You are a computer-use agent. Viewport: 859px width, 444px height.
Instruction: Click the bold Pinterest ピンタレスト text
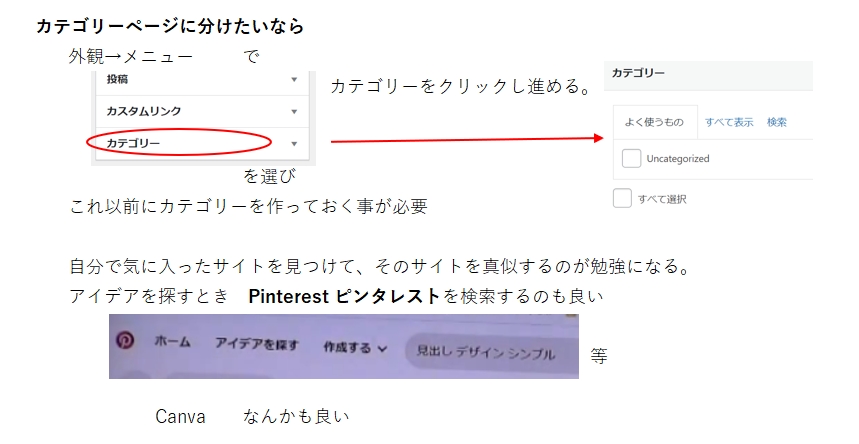344,296
